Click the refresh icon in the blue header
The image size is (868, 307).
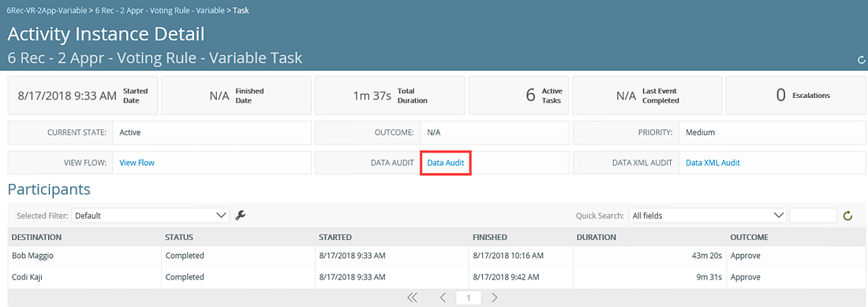tap(860, 60)
